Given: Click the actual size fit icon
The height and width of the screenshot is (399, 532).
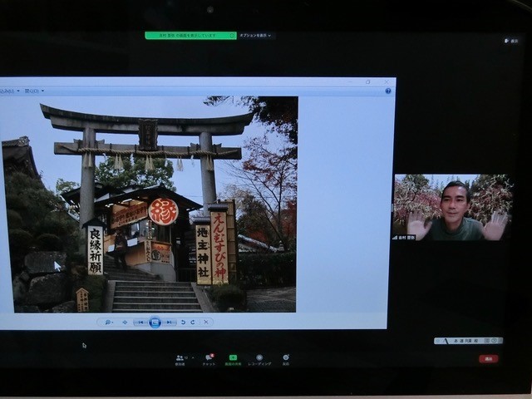Looking at the screenshot, I should coord(125,323).
